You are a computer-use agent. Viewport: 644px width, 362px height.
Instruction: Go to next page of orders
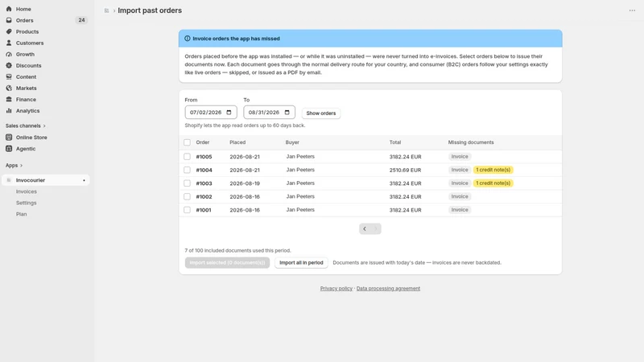pos(375,228)
